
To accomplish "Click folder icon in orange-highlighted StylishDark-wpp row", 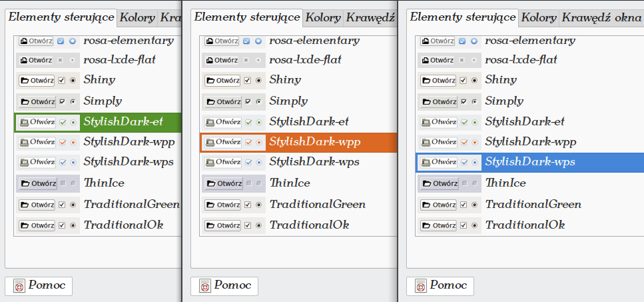I will [210, 142].
